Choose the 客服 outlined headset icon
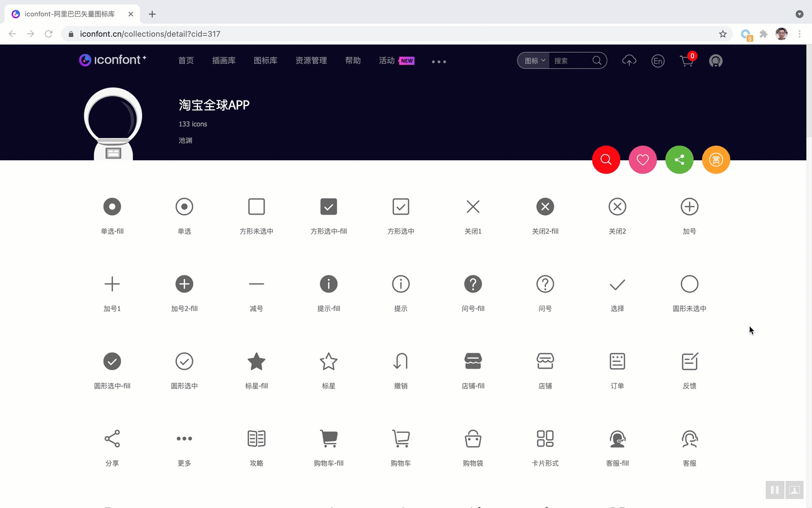This screenshot has height=508, width=812. coord(690,439)
